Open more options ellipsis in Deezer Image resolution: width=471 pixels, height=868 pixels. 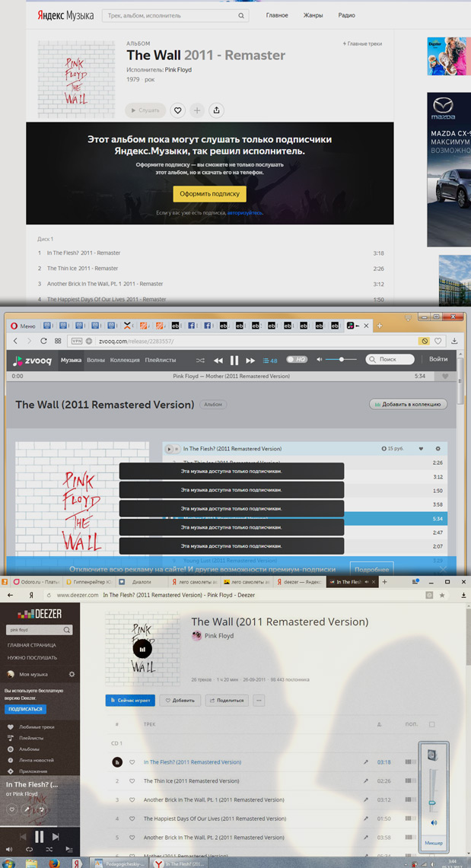[x=259, y=701]
